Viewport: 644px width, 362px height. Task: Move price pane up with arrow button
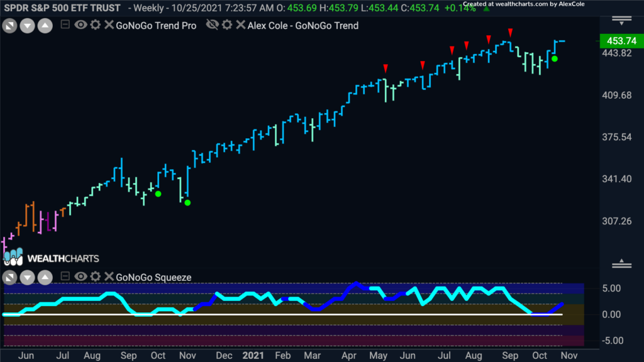click(45, 26)
